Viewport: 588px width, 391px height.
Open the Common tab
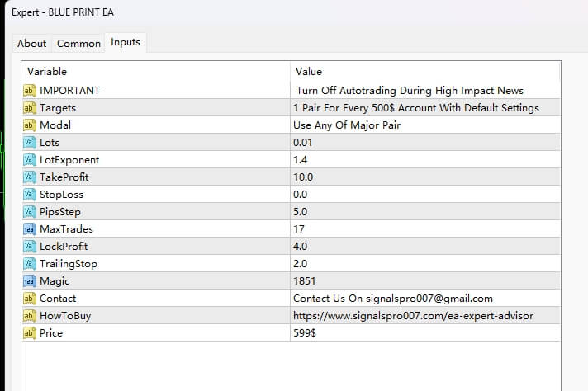(78, 44)
